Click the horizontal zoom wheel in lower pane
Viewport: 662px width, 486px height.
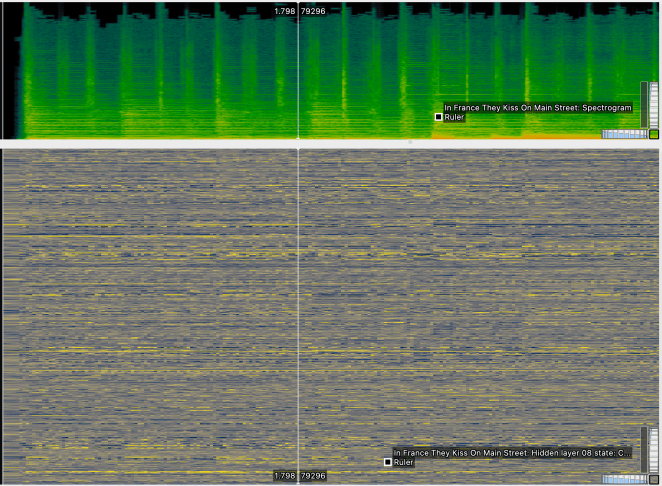coord(623,479)
